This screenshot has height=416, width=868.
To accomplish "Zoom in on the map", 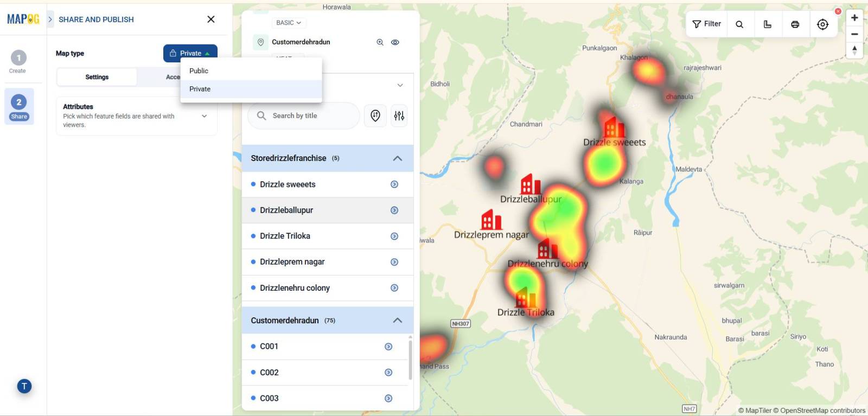I will 854,18.
